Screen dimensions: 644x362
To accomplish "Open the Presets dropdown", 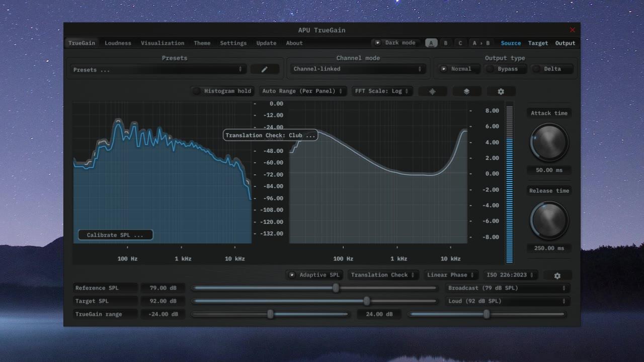I will pos(158,69).
